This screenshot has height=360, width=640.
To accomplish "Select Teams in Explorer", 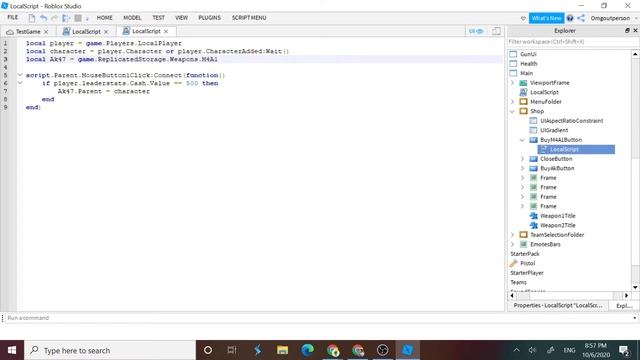I will tap(518, 282).
